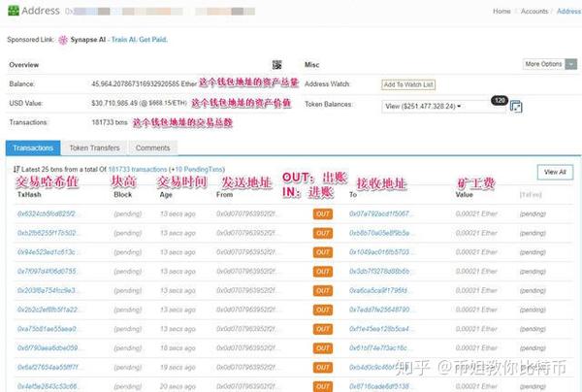The image size is (582, 392).
Task: Open the Token Balances View dropdown
Action: [443, 107]
